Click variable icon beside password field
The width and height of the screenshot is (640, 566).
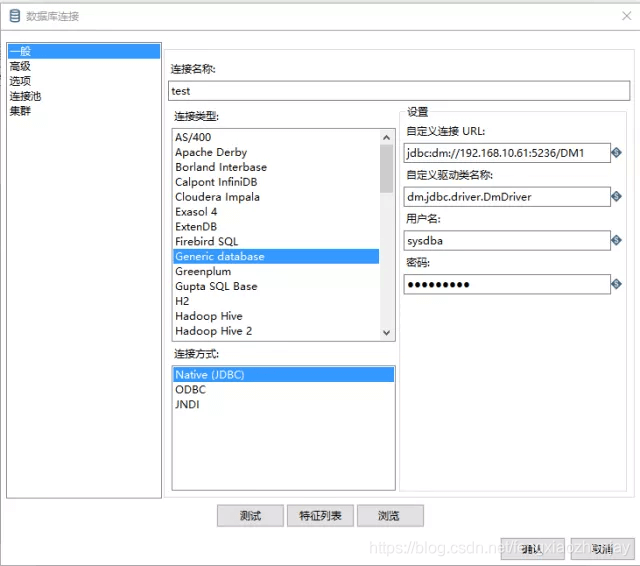(x=617, y=285)
